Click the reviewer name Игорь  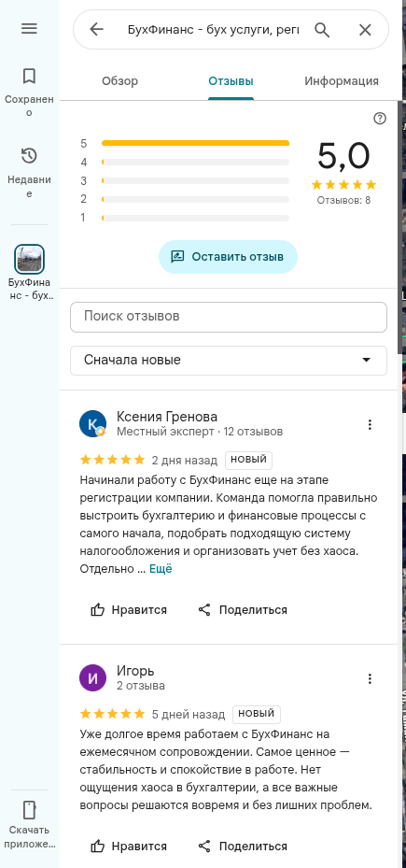(x=135, y=672)
